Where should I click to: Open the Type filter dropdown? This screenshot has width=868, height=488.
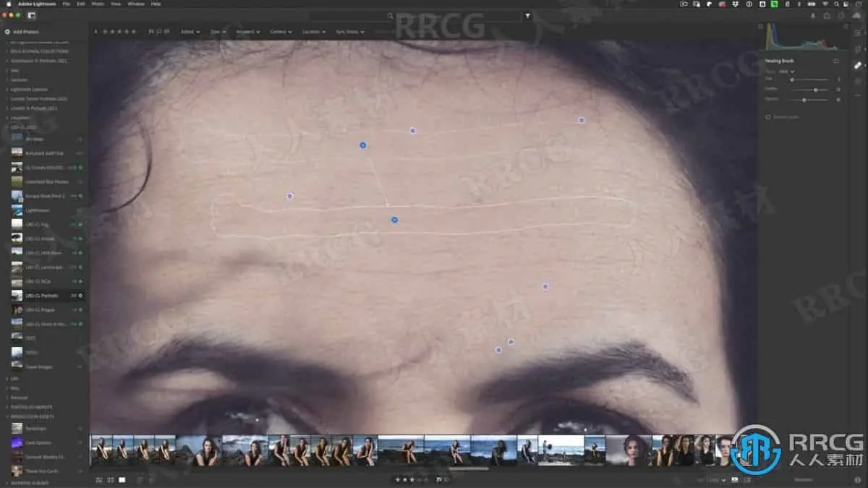pos(217,32)
